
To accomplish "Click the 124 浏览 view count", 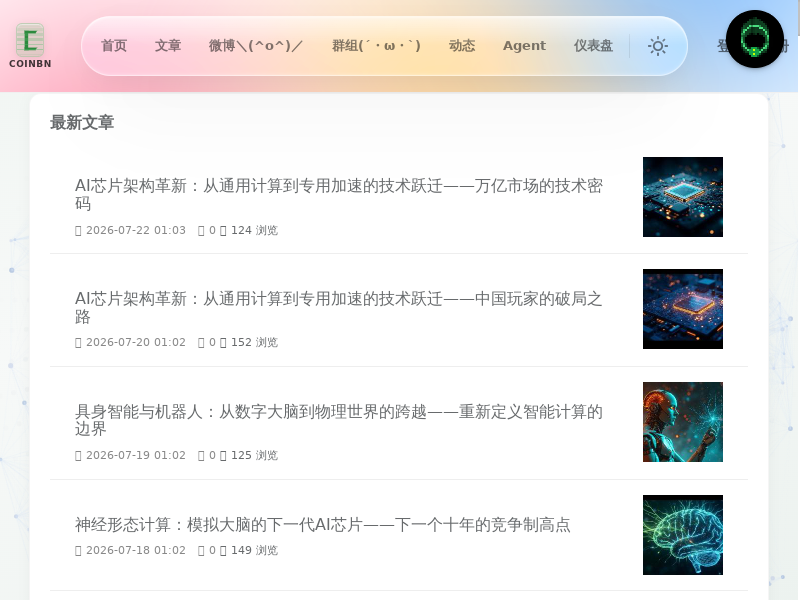I will click(x=255, y=230).
